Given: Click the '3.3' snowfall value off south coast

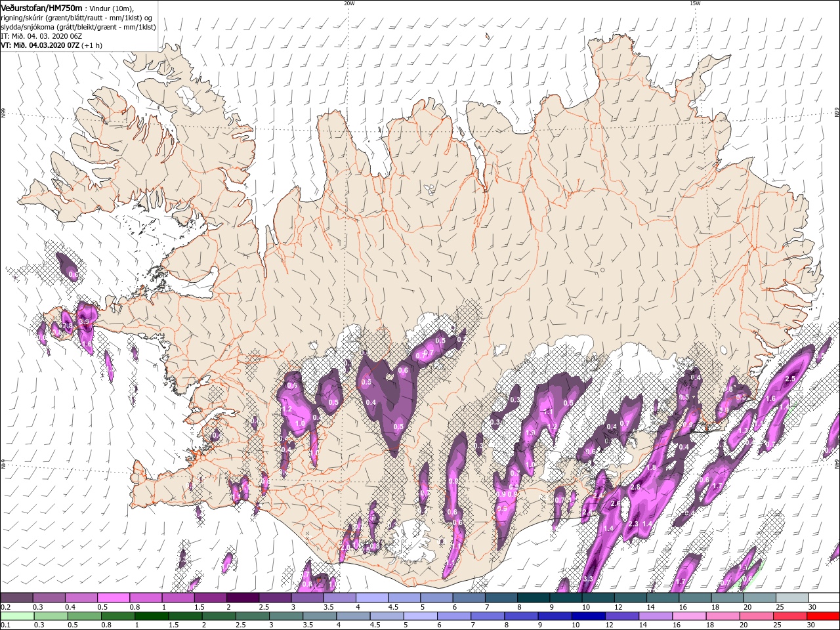Looking at the screenshot, I should [x=588, y=579].
